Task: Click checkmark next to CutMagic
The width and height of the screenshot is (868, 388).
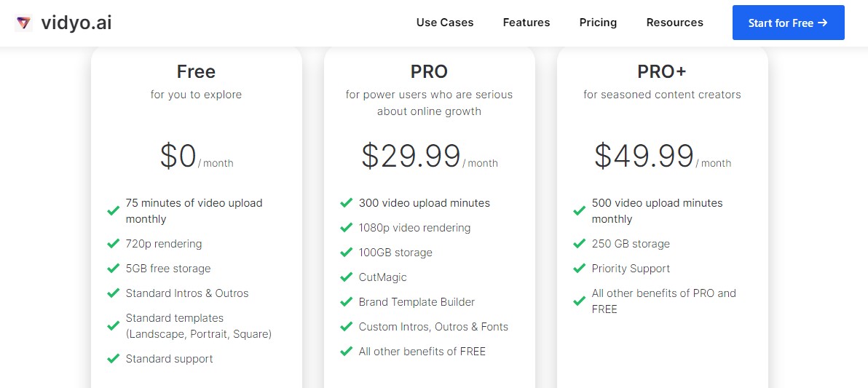Action: [347, 277]
